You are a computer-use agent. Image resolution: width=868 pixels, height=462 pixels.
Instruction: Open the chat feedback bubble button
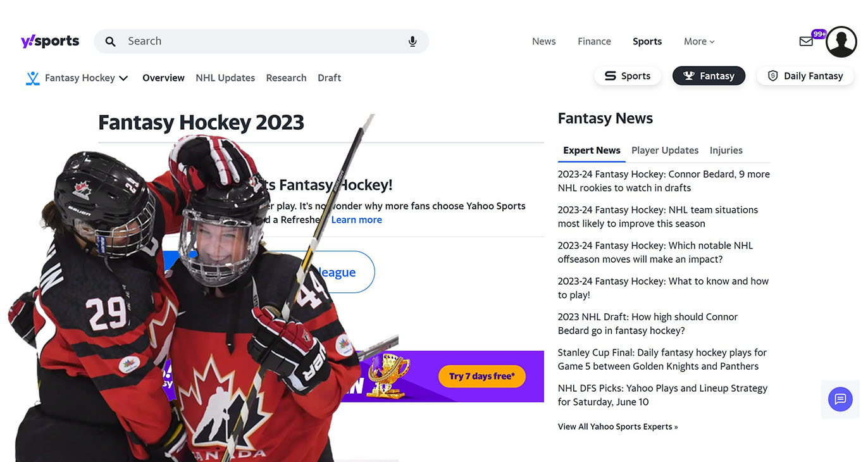point(840,399)
